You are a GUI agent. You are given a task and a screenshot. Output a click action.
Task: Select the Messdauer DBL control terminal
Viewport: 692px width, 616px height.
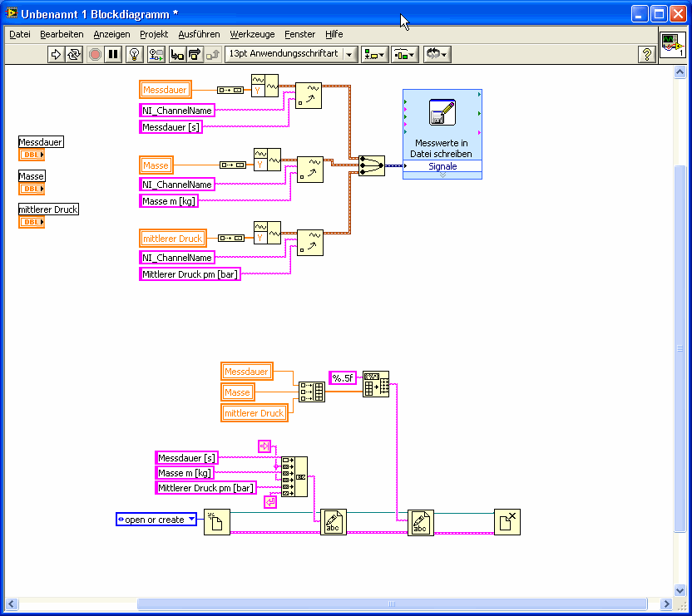[x=32, y=155]
